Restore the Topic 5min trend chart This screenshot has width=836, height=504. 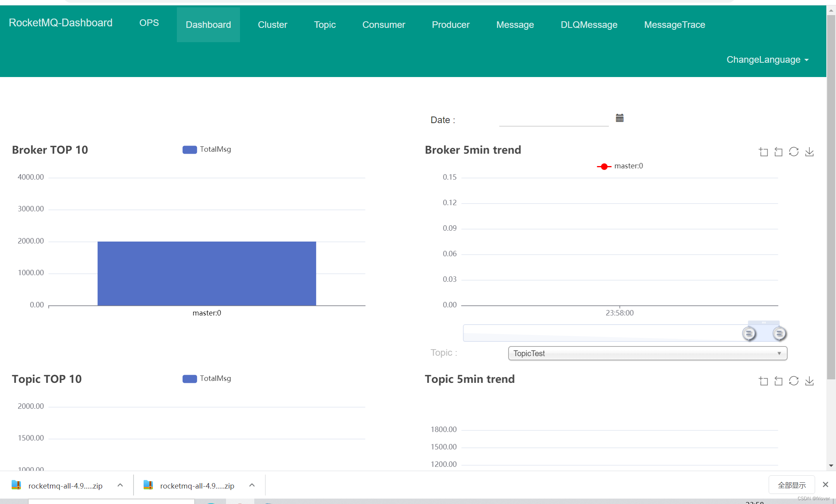pos(794,381)
